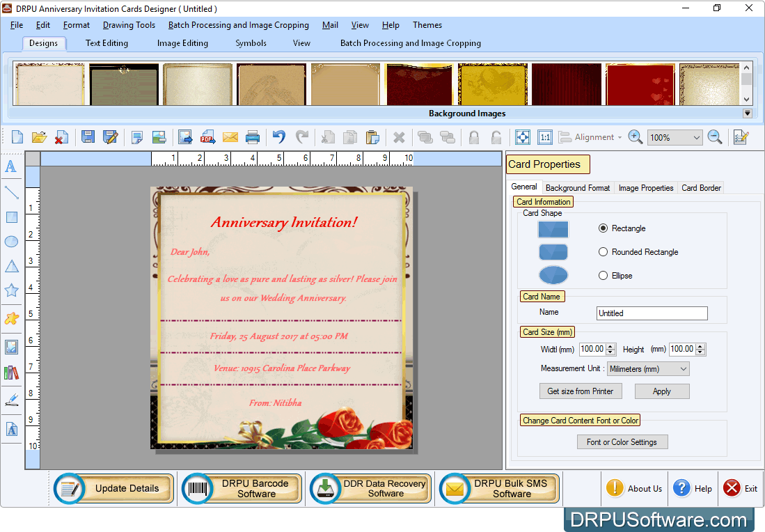The height and width of the screenshot is (532, 765).
Task: Click the Send email envelope icon
Action: pos(230,137)
